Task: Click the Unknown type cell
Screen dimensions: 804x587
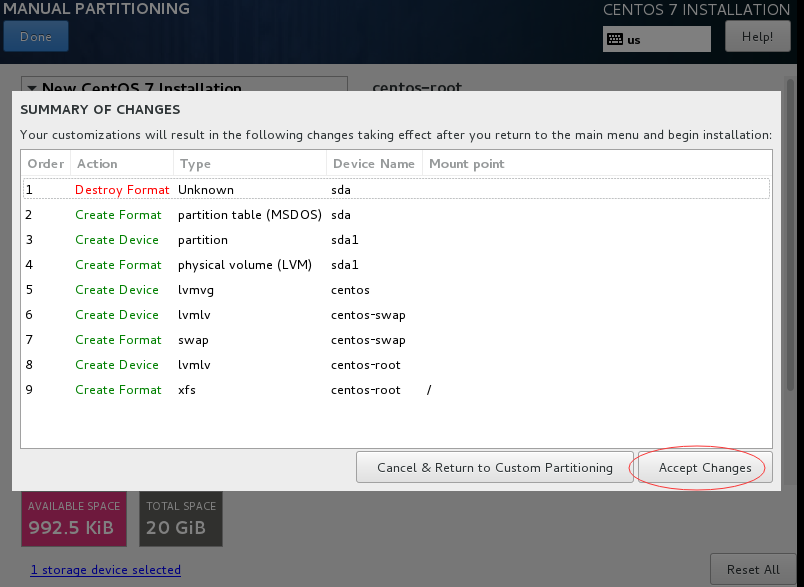Action: click(206, 190)
